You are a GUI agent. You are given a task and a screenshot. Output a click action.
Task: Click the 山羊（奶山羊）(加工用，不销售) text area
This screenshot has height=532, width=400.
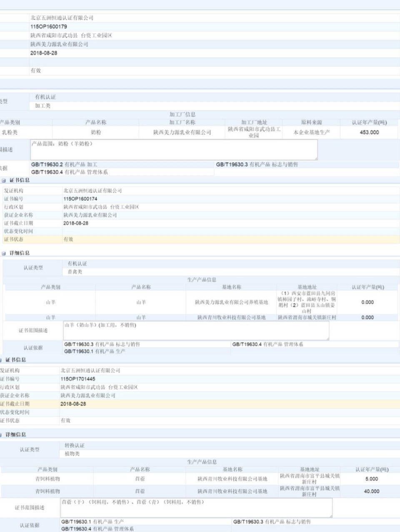point(196,331)
